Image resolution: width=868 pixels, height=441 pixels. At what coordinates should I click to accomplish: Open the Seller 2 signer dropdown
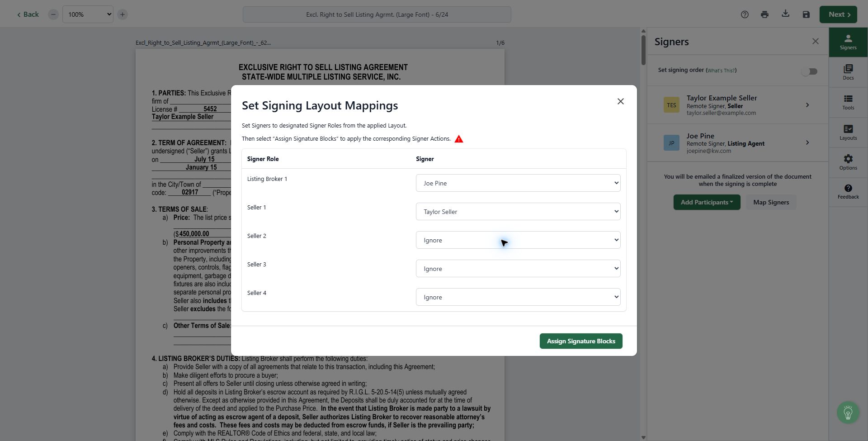(518, 240)
